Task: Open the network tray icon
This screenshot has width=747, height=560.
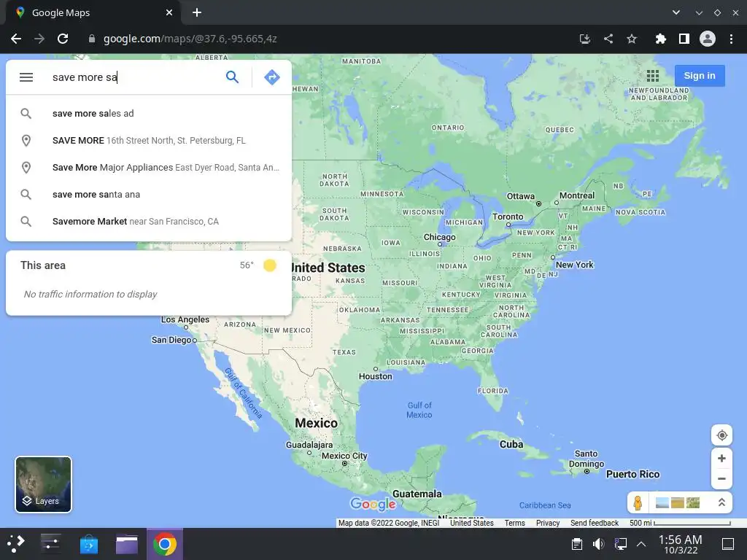Action: point(620,544)
